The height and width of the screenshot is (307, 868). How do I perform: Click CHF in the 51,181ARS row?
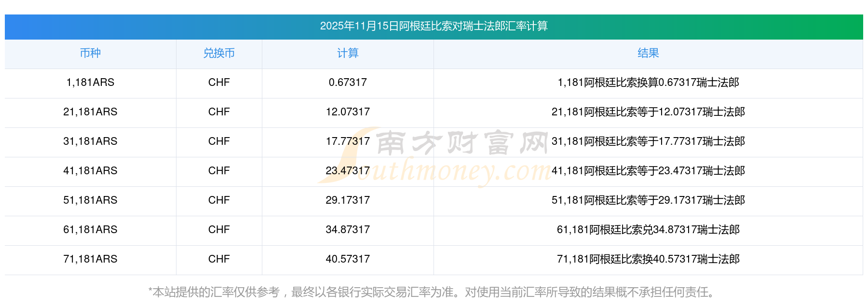pyautogui.click(x=219, y=200)
